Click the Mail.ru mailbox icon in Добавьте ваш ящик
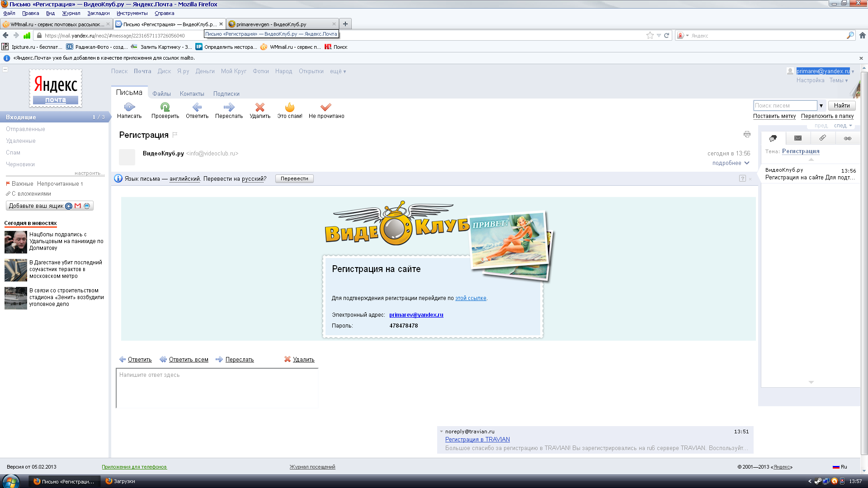The image size is (868, 488). [69, 206]
